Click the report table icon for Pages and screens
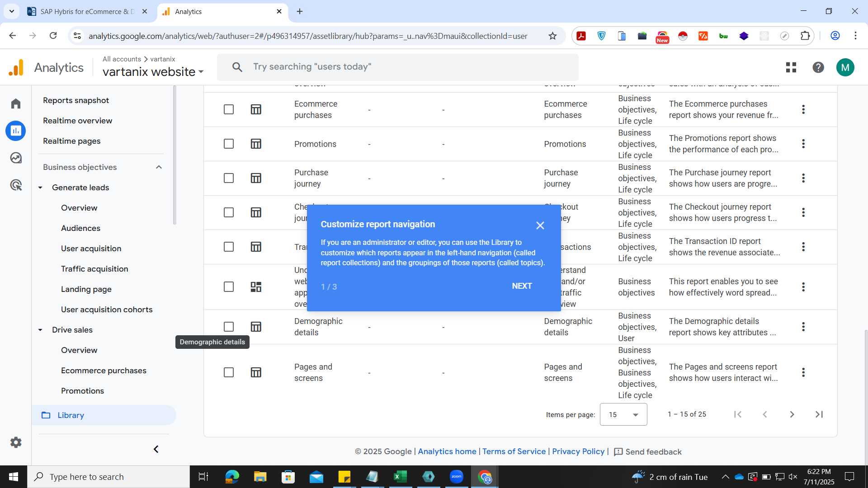This screenshot has height=488, width=868. [x=256, y=372]
